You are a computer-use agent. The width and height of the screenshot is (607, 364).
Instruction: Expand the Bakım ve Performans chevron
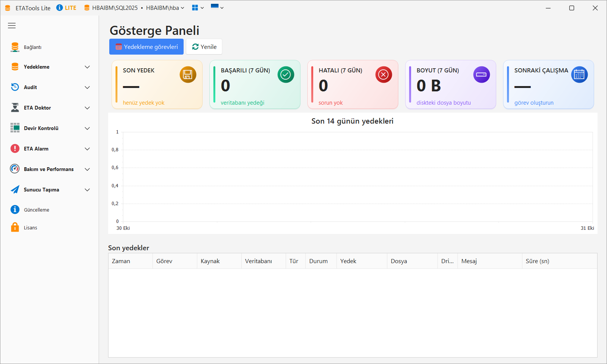pos(87,169)
